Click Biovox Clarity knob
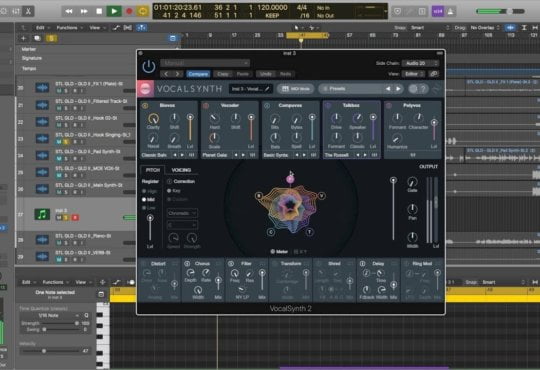The image size is (540, 370). pos(153,119)
